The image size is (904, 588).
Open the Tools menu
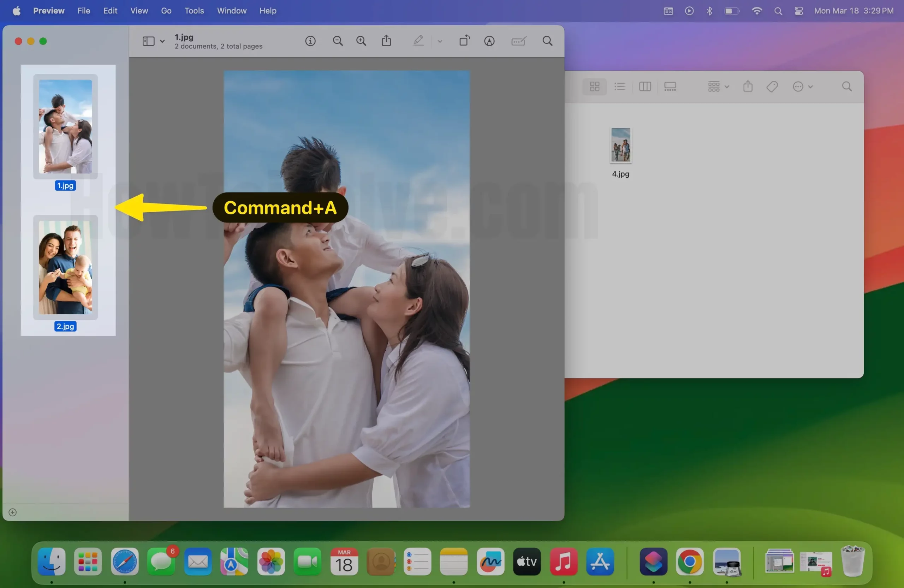pyautogui.click(x=194, y=11)
